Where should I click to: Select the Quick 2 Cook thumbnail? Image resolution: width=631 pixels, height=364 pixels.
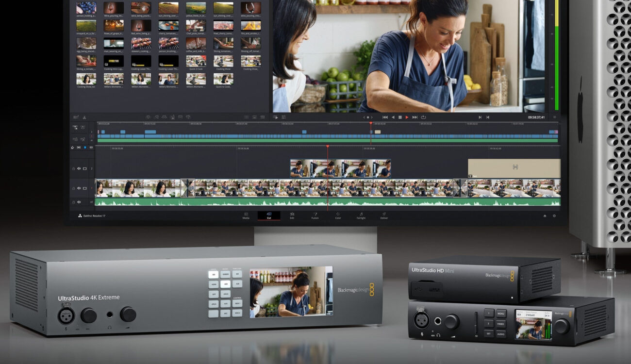point(196,61)
